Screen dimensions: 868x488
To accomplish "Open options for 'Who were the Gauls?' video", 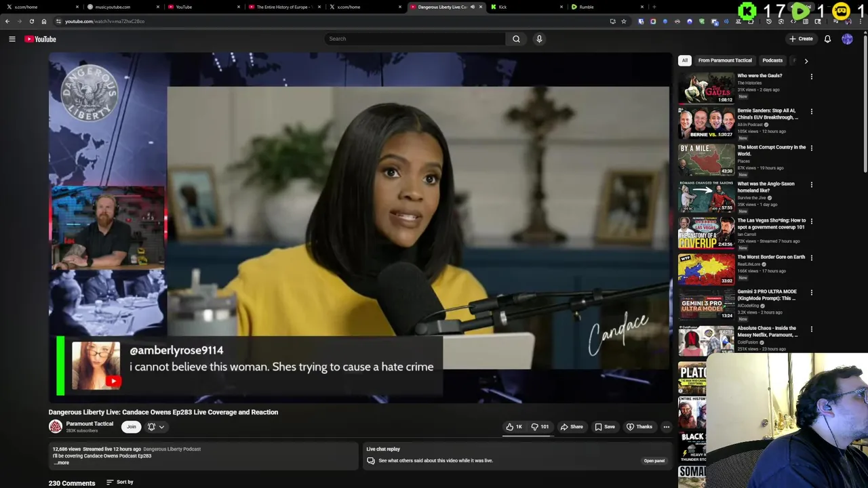I will [811, 77].
